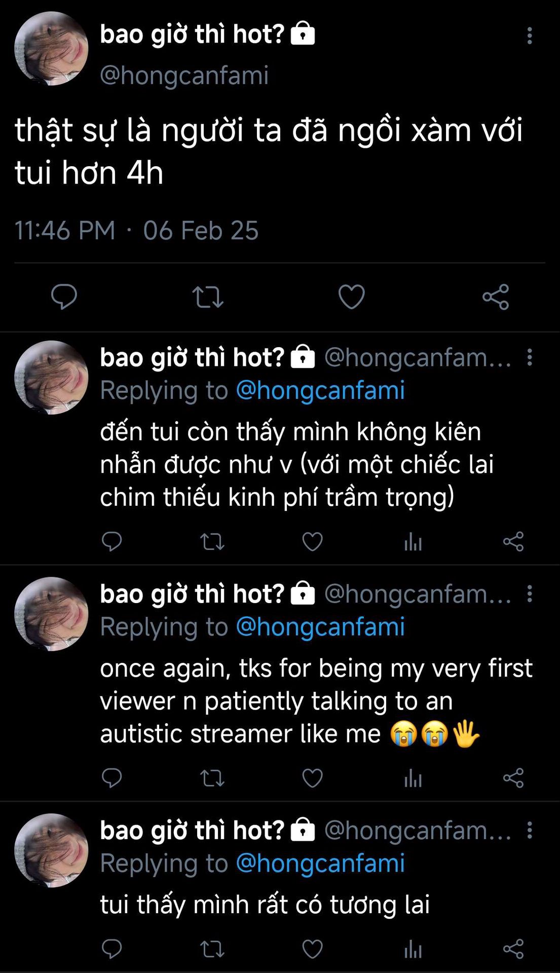Image resolution: width=560 pixels, height=973 pixels.
Task: Click @hongcanfami link in the 'kiên nhẫn' reply
Action: coord(320,390)
